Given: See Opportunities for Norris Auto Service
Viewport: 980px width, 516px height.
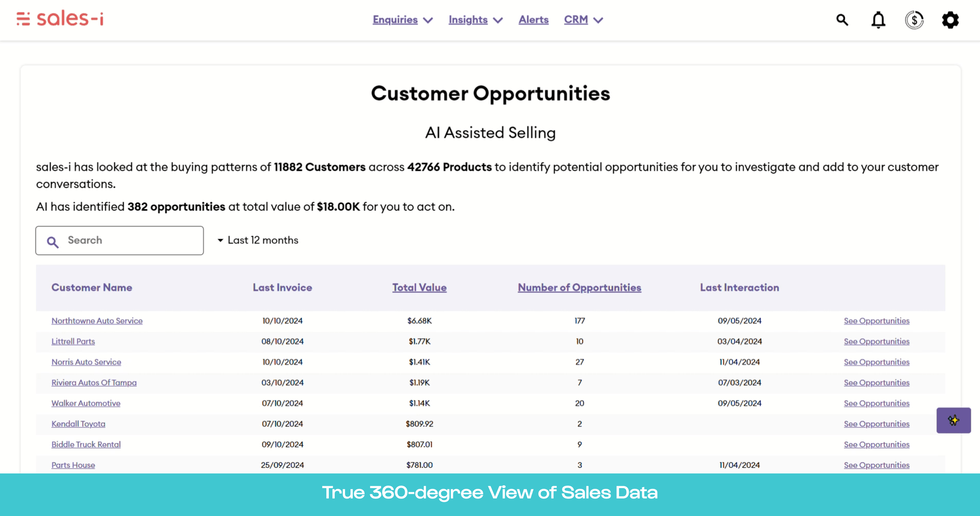Looking at the screenshot, I should (x=876, y=362).
